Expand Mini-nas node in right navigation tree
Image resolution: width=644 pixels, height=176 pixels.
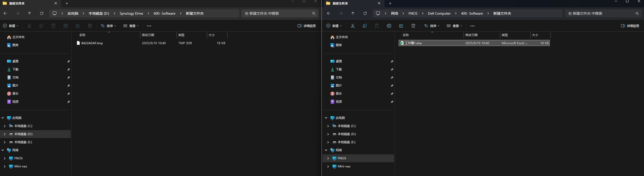pyautogui.click(x=328, y=166)
